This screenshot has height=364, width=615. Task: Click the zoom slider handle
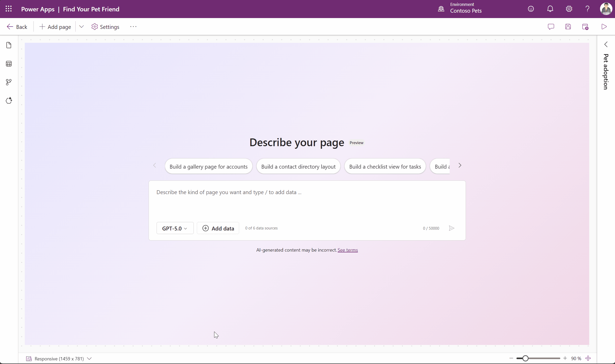pos(525,358)
